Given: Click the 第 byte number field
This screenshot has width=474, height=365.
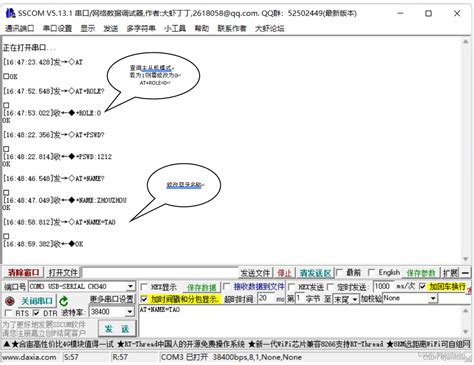Looking at the screenshot, I should tap(299, 298).
